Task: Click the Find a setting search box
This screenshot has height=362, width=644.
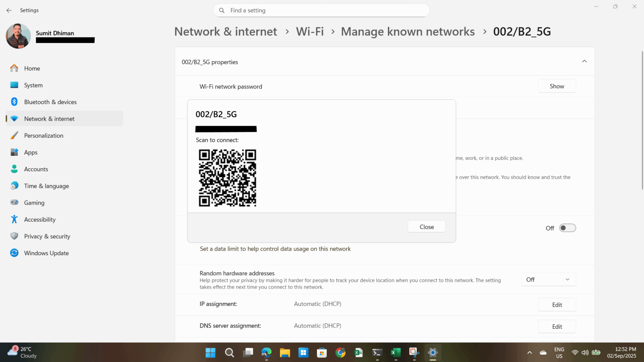Action: tap(321, 10)
